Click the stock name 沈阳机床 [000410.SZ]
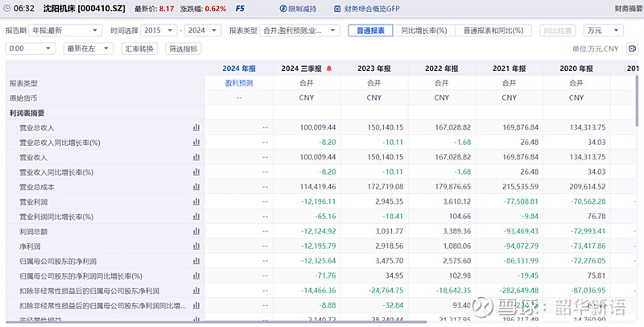644x327 pixels. [85, 8]
